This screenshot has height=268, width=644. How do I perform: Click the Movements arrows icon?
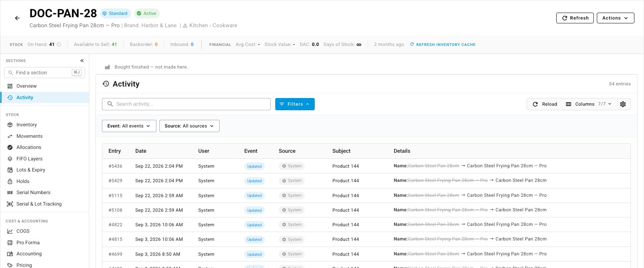(10, 136)
